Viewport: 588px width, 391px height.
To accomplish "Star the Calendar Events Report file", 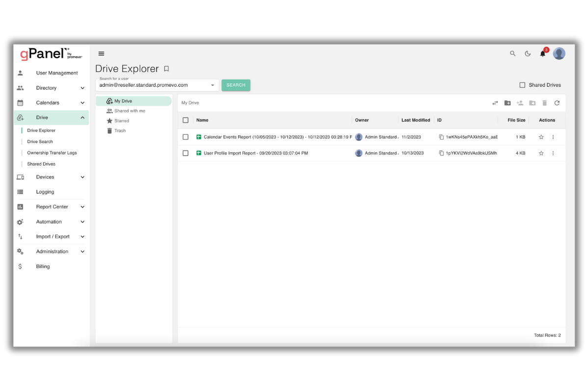I will [x=541, y=137].
